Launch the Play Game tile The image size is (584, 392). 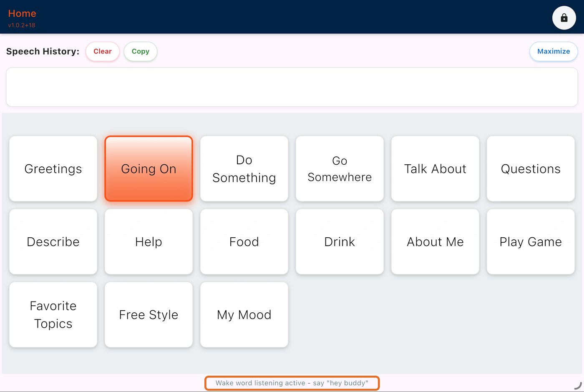click(531, 241)
